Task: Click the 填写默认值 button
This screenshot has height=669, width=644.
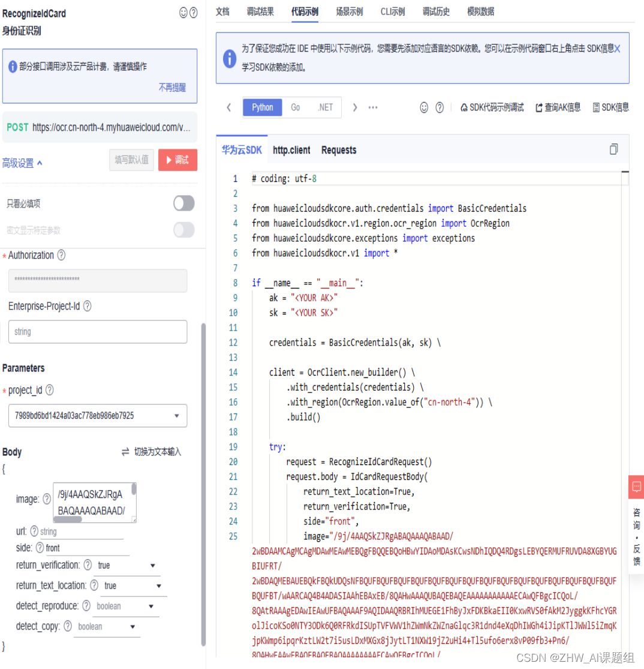Action: [x=131, y=160]
